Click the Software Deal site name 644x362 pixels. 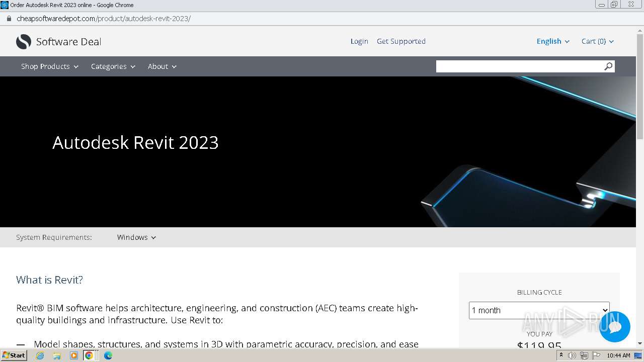pos(68,42)
